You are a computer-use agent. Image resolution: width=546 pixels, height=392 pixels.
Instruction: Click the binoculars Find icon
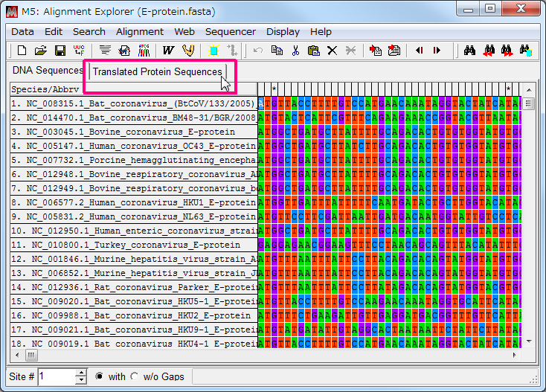(x=469, y=51)
